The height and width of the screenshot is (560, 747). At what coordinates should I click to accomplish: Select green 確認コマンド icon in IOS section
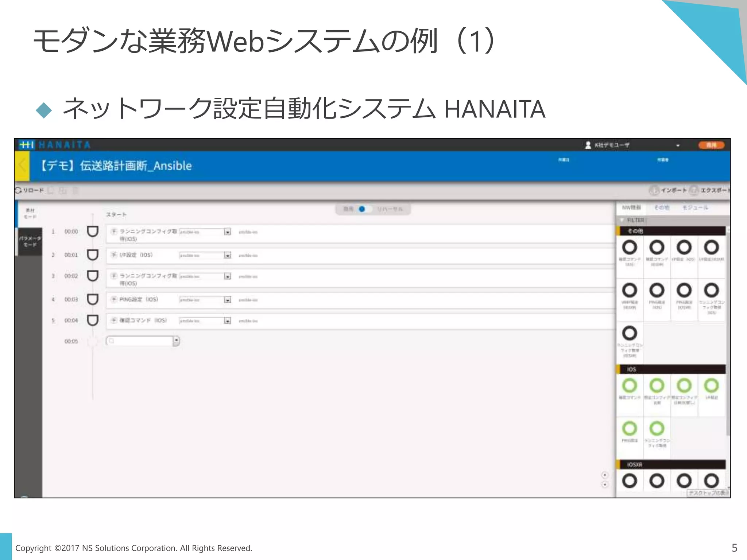630,385
